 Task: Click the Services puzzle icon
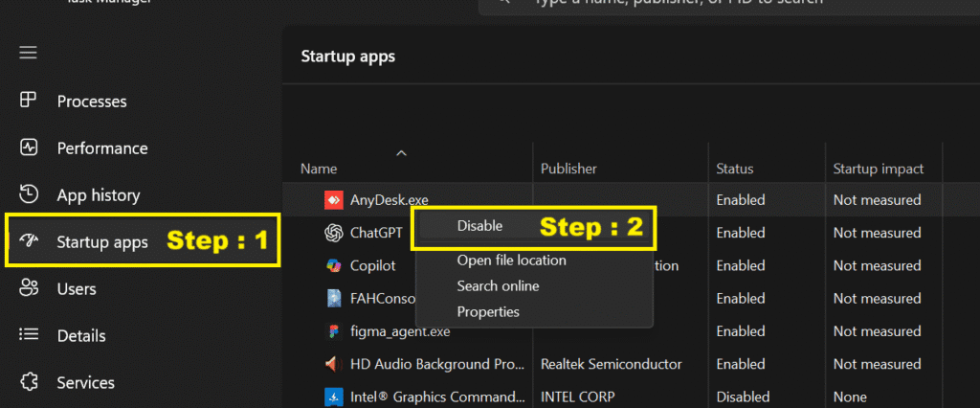pos(29,382)
